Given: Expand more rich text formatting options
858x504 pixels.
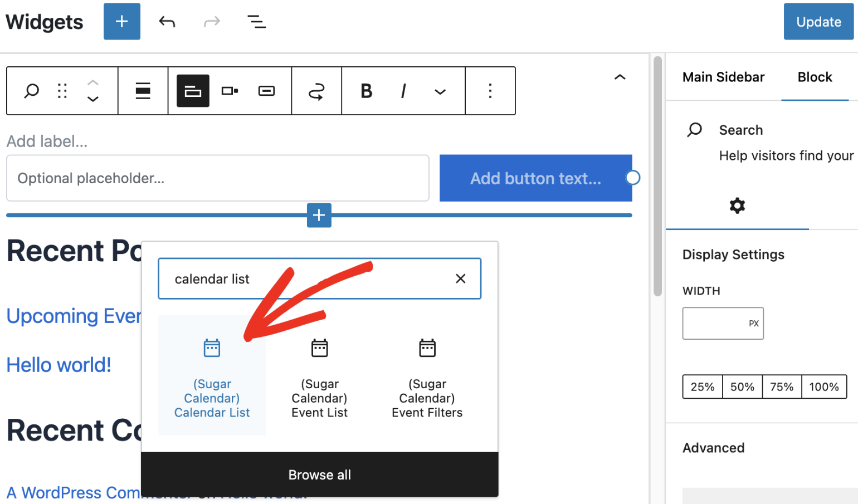Looking at the screenshot, I should pyautogui.click(x=440, y=91).
